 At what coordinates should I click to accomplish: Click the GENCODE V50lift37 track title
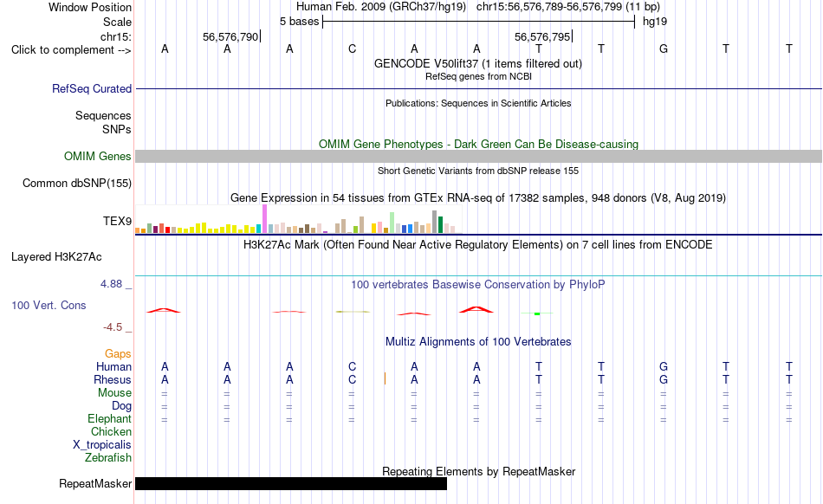click(x=478, y=64)
